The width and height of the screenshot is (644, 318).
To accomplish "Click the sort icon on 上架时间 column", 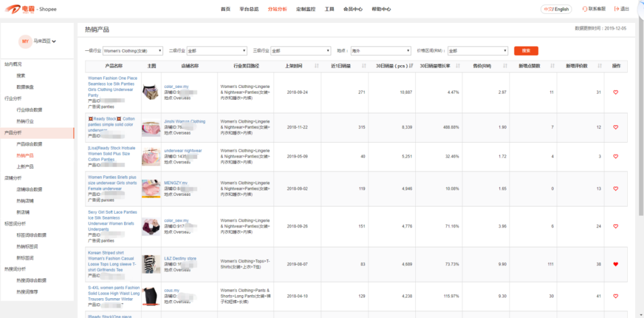I will tap(317, 66).
